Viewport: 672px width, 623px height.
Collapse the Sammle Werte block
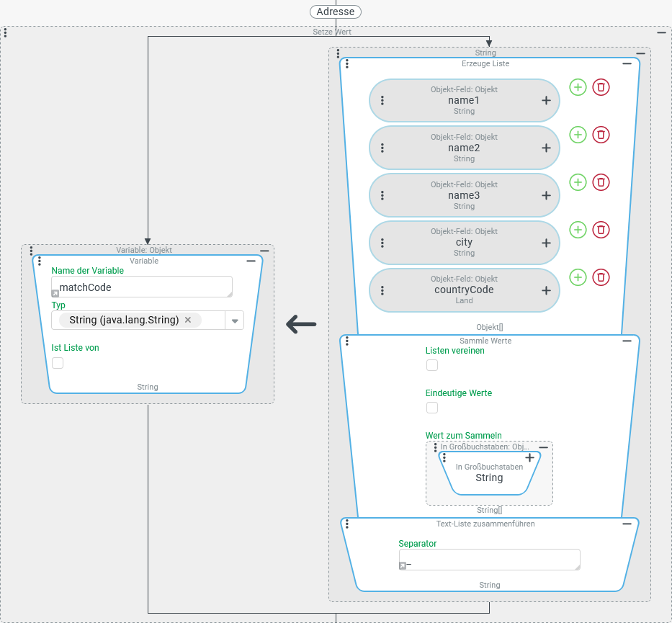pyautogui.click(x=627, y=341)
